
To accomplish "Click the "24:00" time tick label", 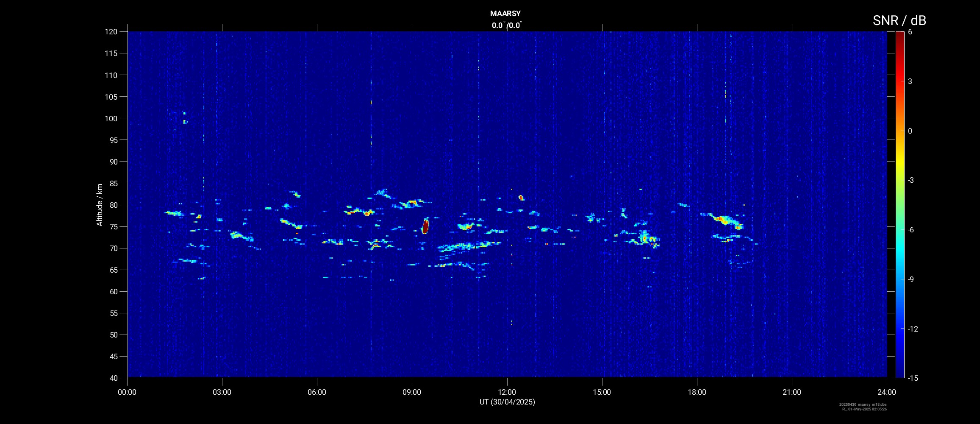I will (x=887, y=392).
